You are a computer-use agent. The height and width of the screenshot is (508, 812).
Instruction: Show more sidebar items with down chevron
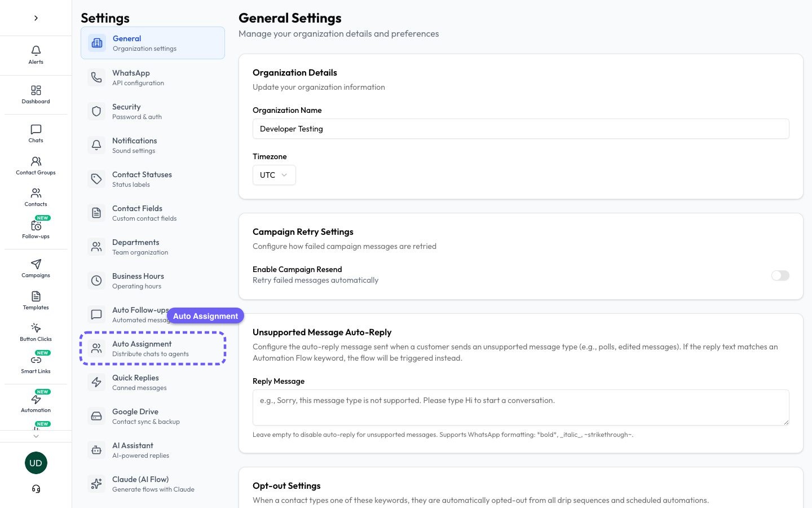36,436
